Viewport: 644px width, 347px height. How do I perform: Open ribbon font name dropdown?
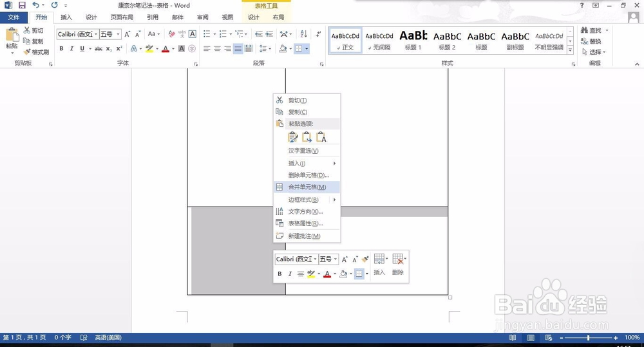(x=96, y=34)
